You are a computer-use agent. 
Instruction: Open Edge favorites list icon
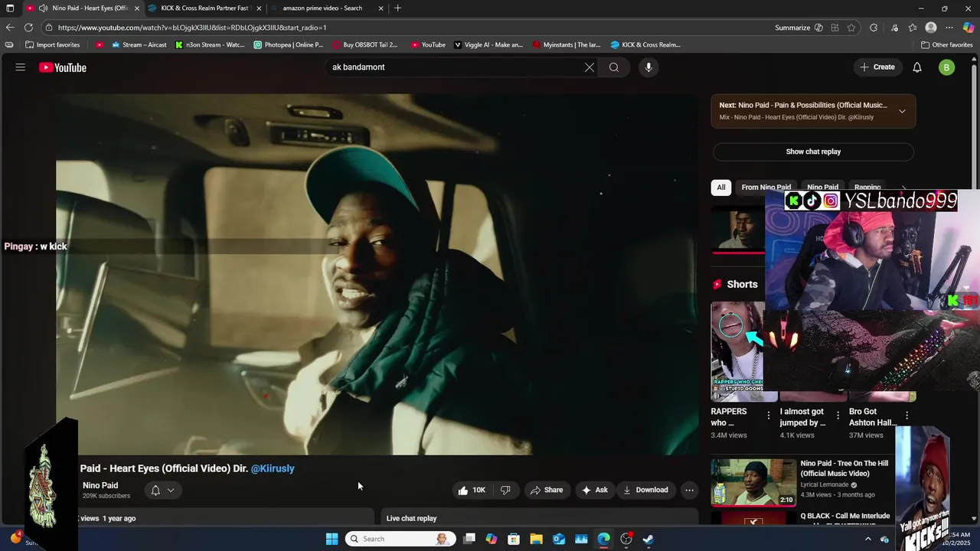pos(913,28)
